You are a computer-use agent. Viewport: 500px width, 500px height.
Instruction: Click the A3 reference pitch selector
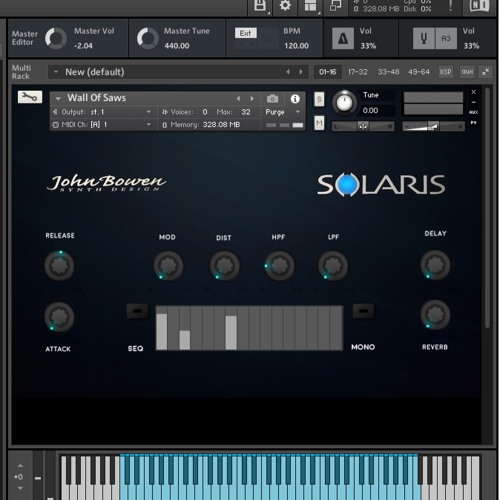click(446, 39)
